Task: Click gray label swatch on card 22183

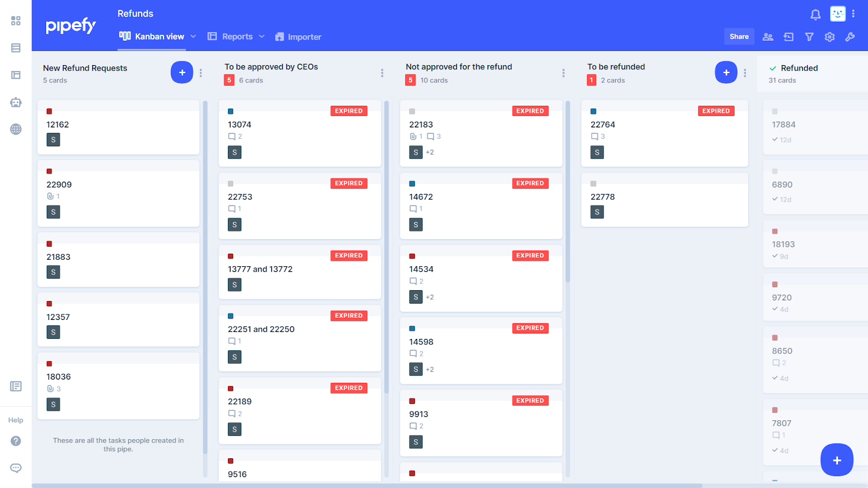Action: [412, 111]
